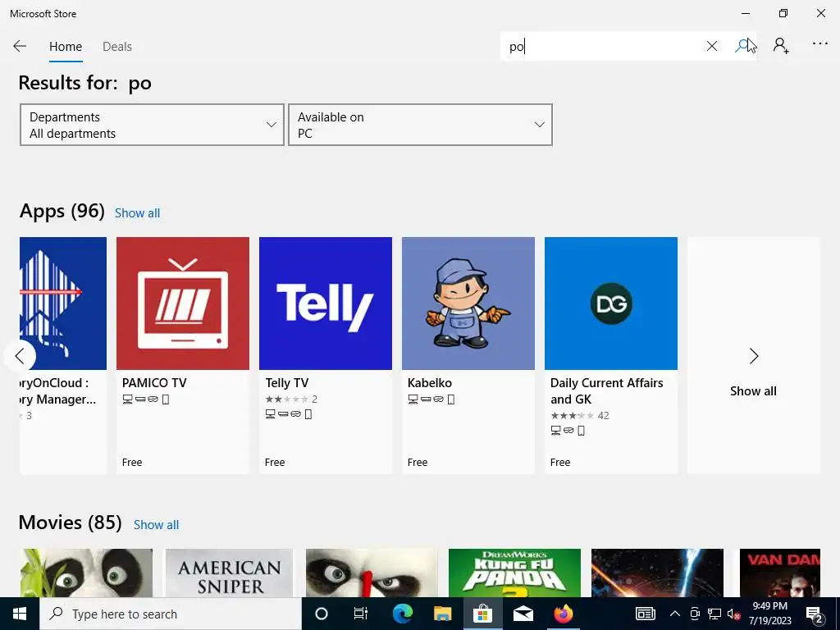Open the first panda face movie poster

tap(86, 573)
